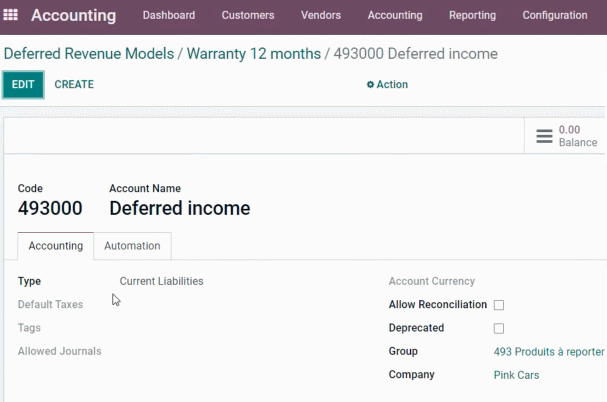Go back to Warranty 12 months breadcrumb
The width and height of the screenshot is (607, 402).
[254, 54]
